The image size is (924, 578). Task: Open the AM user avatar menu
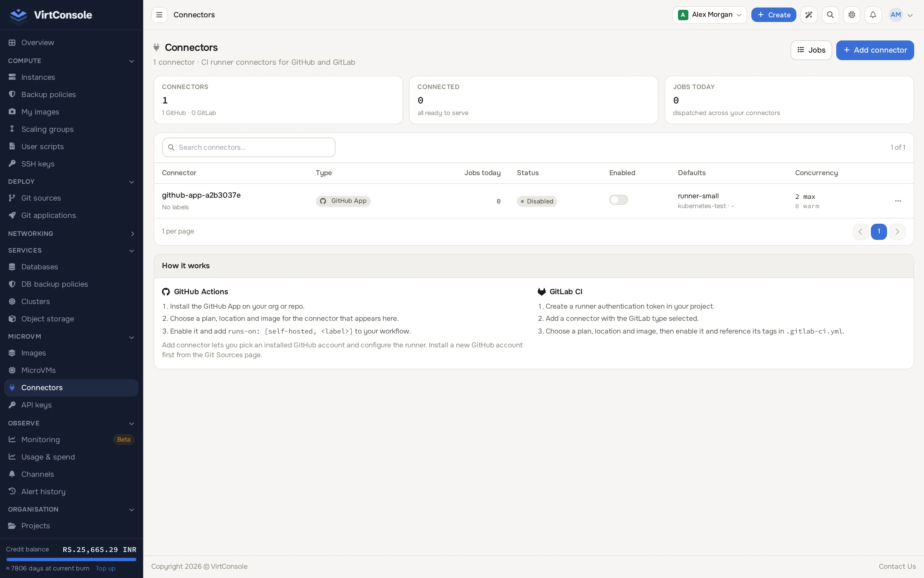[901, 15]
